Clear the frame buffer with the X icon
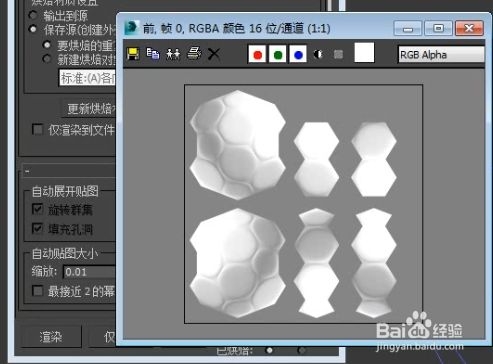Screen dimensions: 493x364 point(214,54)
